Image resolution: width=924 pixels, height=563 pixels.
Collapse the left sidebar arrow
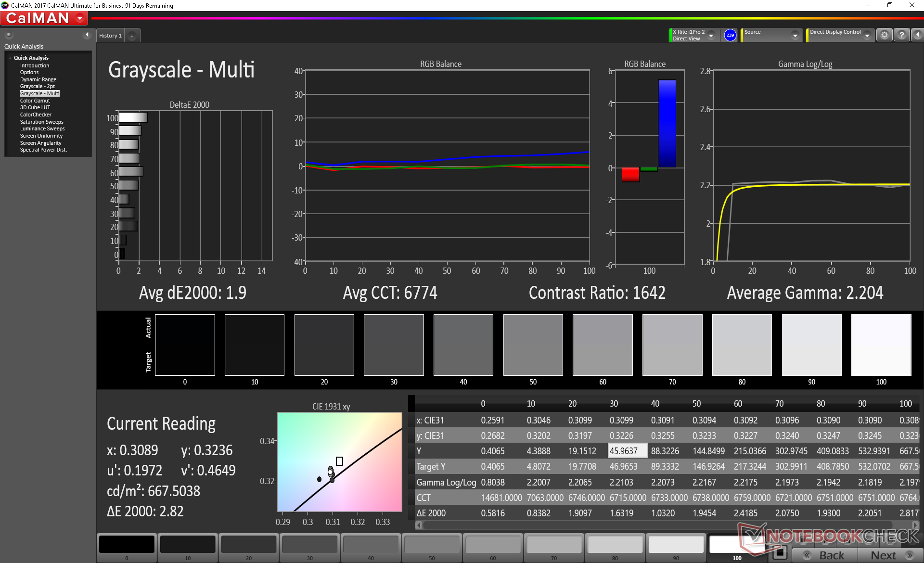tap(87, 35)
